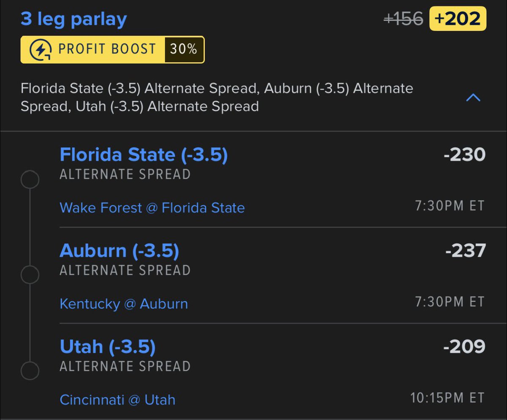Click the crossed-out +156 original odds
Screen dimensions: 507x420
[403, 19]
